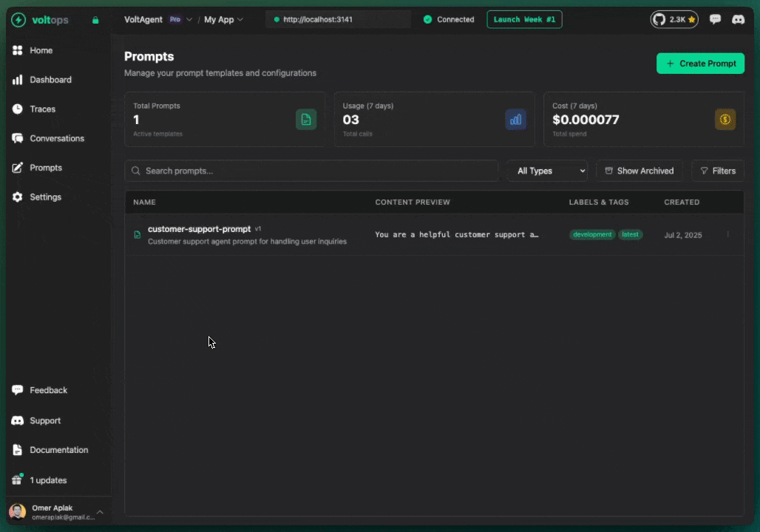Click the voltops logo icon
The image size is (760, 532).
point(18,20)
